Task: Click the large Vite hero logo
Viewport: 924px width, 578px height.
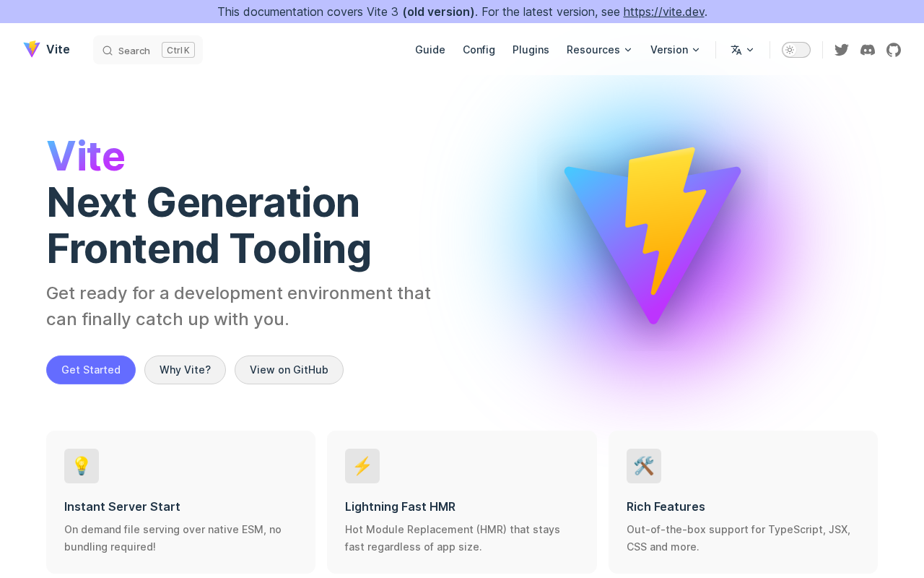Action: (x=653, y=236)
